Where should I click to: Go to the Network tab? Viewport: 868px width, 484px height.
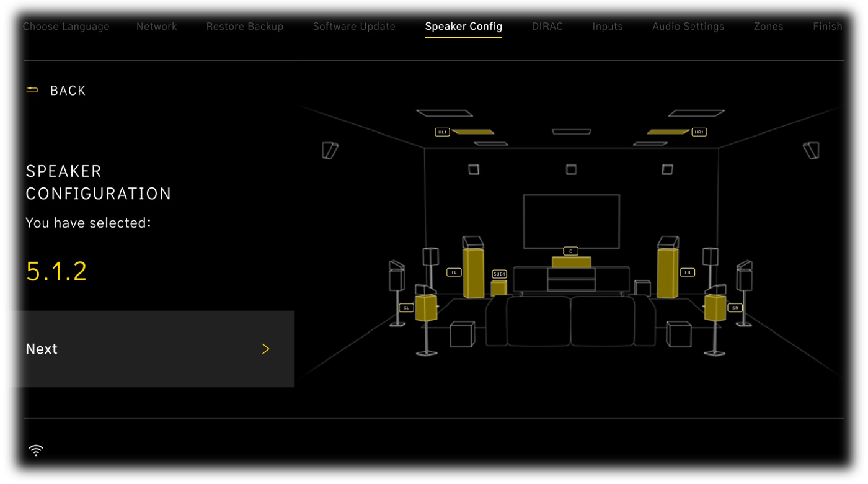click(x=157, y=27)
